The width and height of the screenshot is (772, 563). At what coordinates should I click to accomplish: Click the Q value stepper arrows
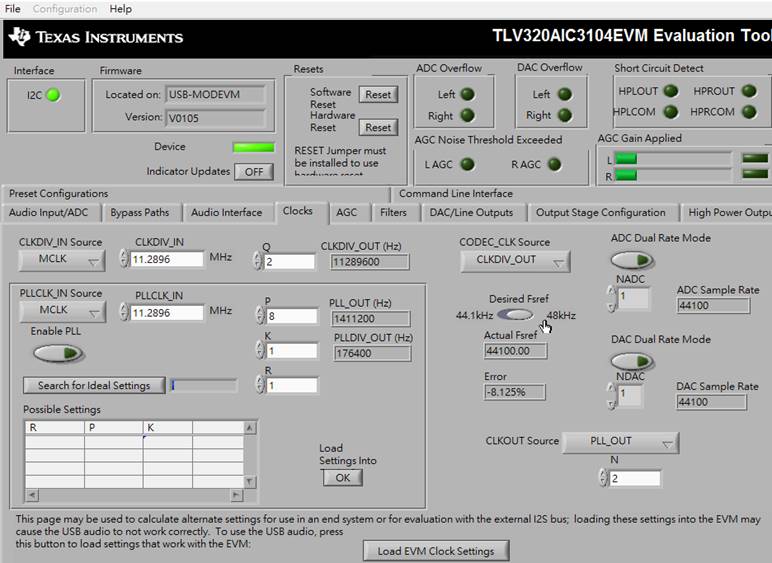pos(257,261)
